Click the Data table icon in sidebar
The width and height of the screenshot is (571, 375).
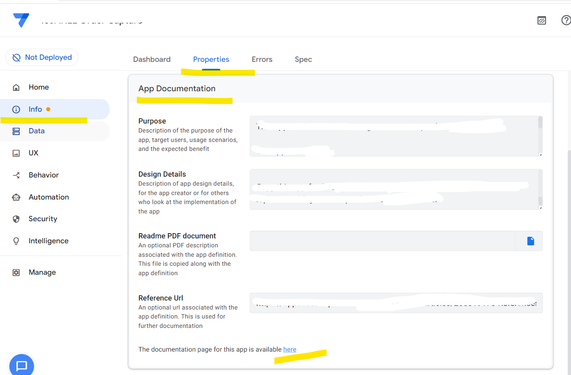[x=16, y=131]
